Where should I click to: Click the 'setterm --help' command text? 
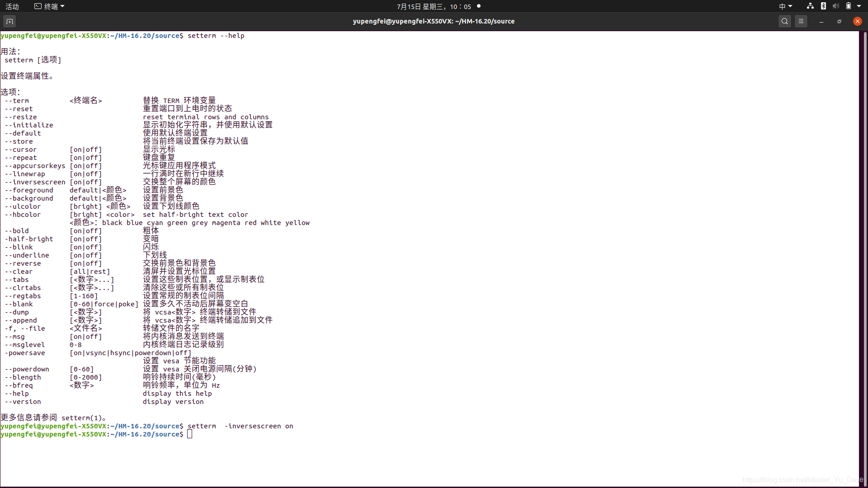click(216, 36)
